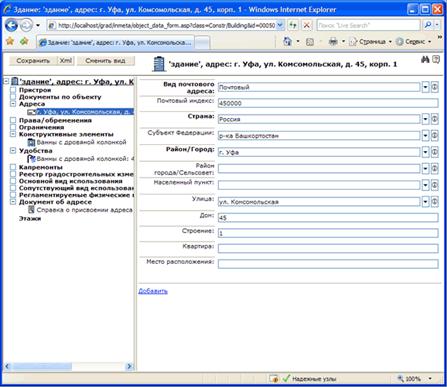The width and height of the screenshot is (447, 387).
Task: Select Справка о присвоении адреса tree entry
Action: pyautogui.click(x=84, y=210)
